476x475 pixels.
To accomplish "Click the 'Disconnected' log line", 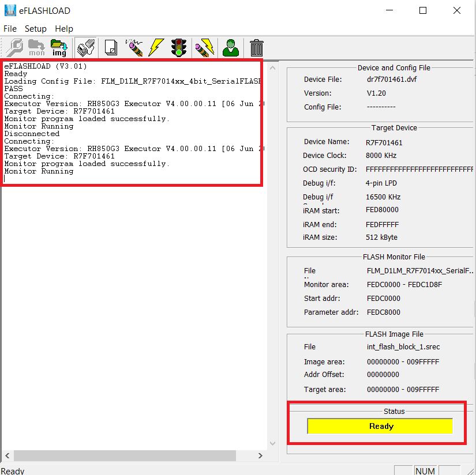I will (32, 134).
